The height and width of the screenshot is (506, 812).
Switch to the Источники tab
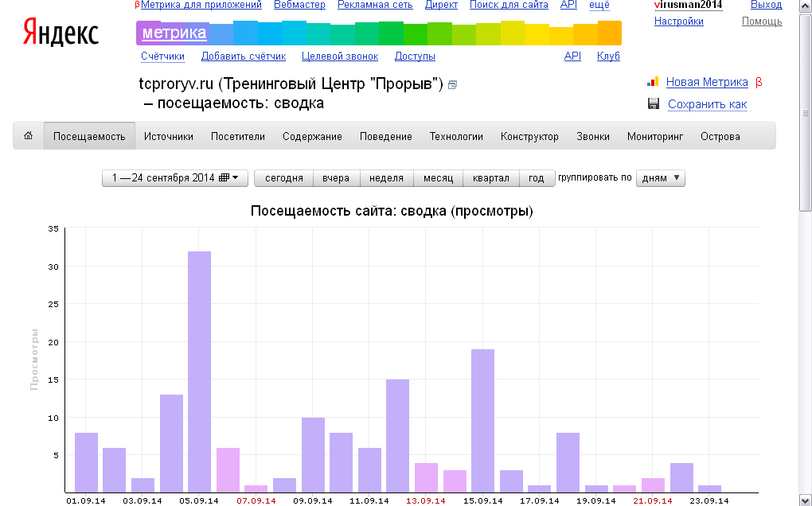click(x=168, y=137)
